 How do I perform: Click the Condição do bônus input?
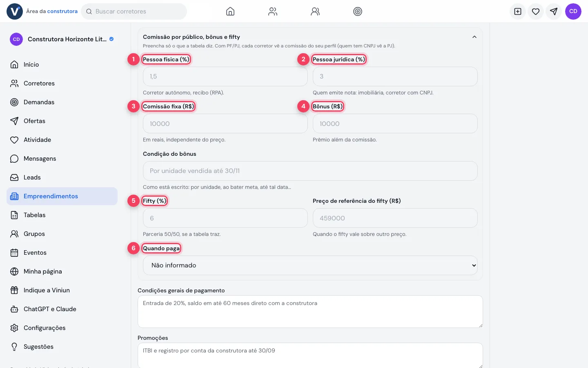[x=310, y=171]
